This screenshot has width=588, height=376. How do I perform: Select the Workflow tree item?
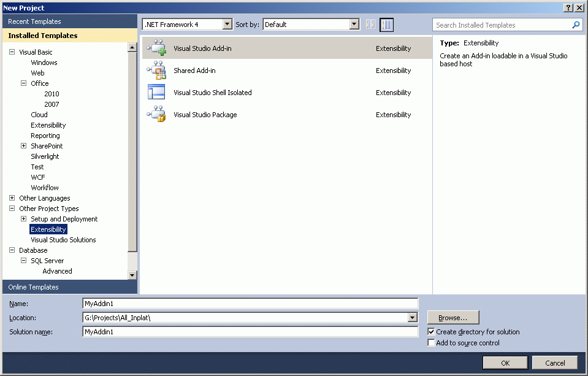coord(45,188)
